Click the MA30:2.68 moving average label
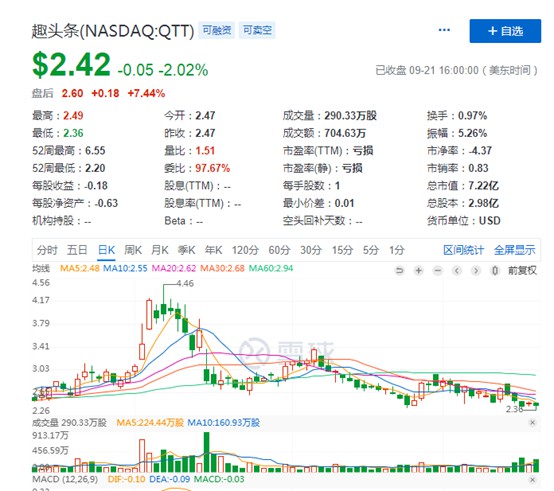 [222, 268]
